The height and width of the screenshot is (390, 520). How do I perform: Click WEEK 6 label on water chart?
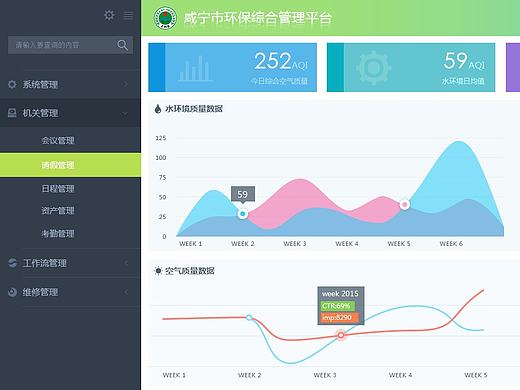pyautogui.click(x=451, y=244)
